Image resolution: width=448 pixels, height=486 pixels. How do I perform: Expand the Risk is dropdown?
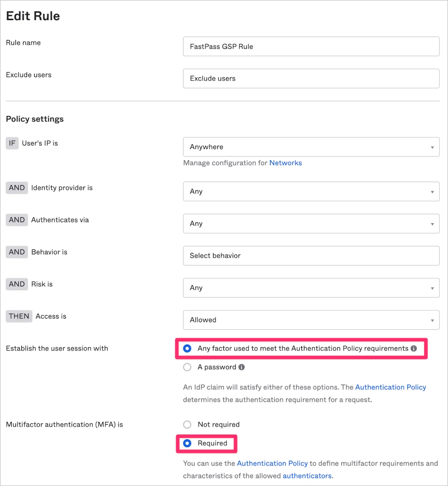pos(311,288)
